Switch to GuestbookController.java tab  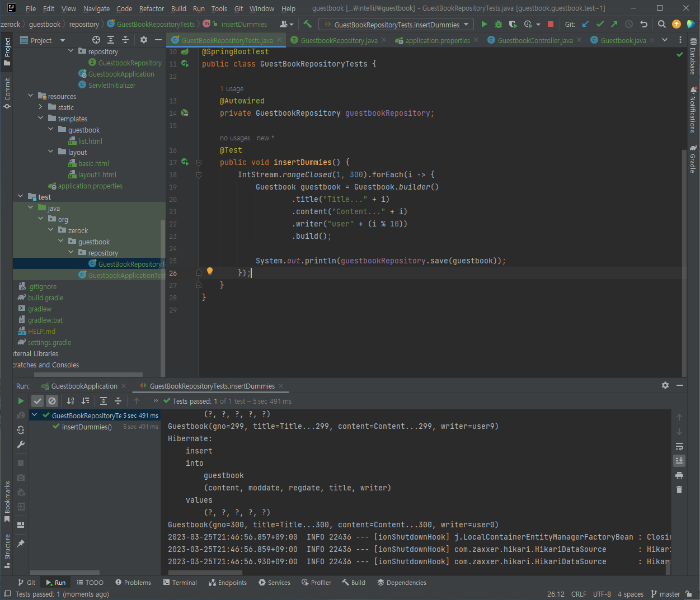pos(535,40)
